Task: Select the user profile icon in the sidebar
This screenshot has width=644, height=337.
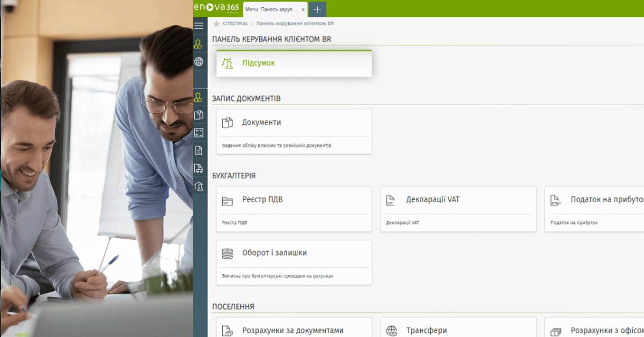Action: click(x=199, y=44)
